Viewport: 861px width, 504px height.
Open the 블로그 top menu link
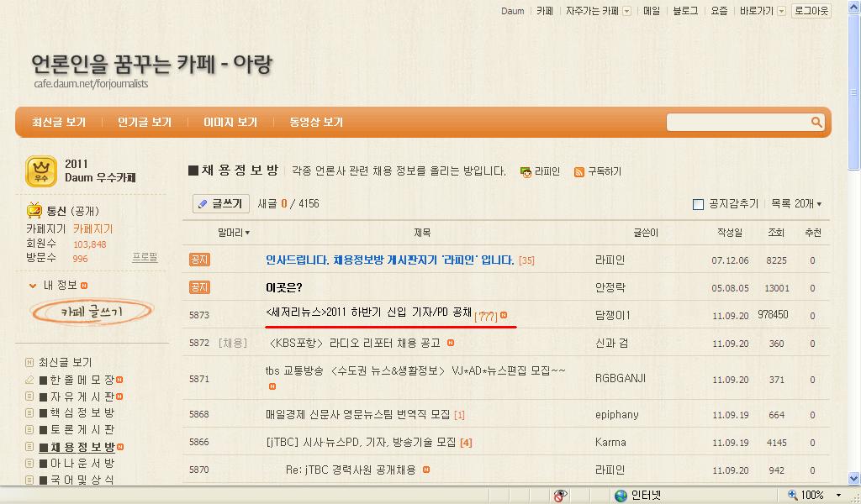point(685,11)
